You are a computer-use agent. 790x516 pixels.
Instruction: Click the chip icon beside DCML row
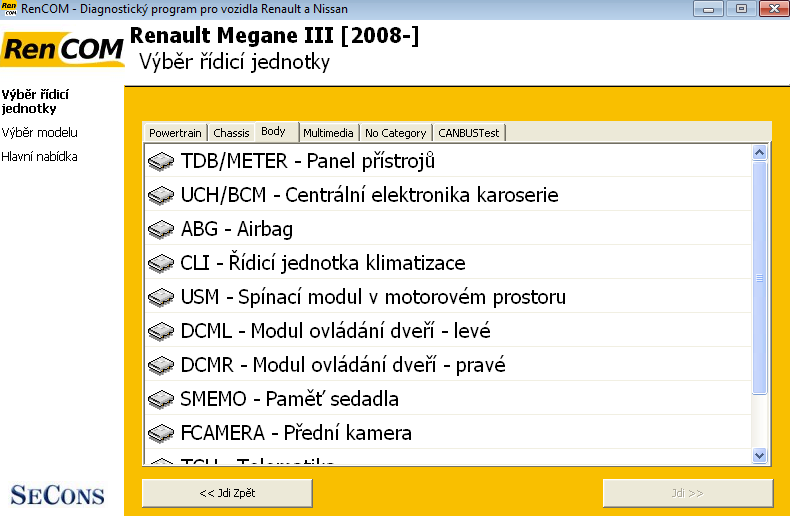161,331
